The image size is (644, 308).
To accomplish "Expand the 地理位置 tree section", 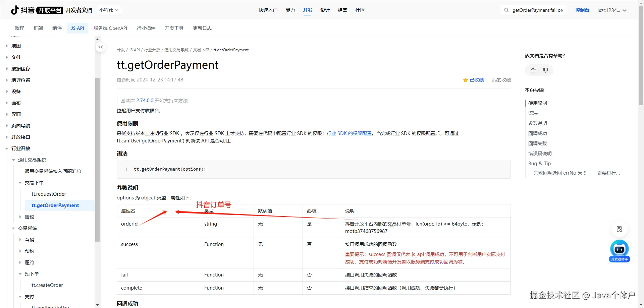I will point(7,80).
